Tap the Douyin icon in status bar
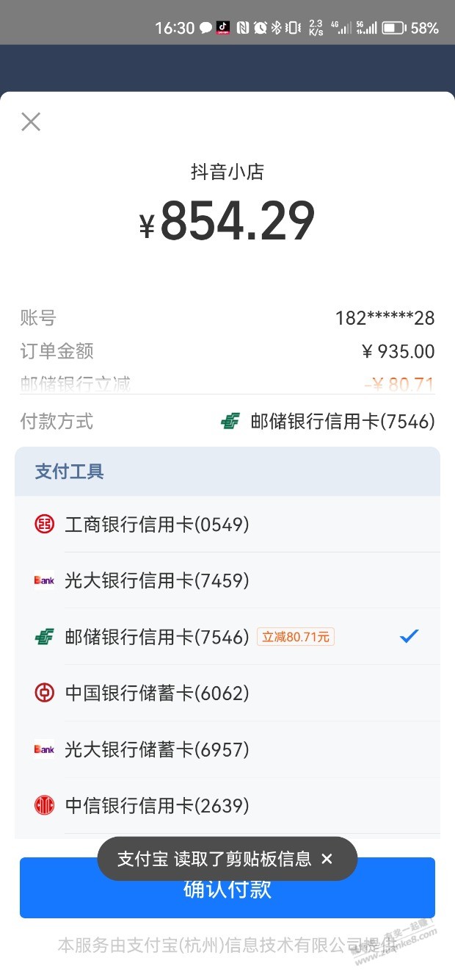This screenshot has height=980, width=455. coord(223,28)
